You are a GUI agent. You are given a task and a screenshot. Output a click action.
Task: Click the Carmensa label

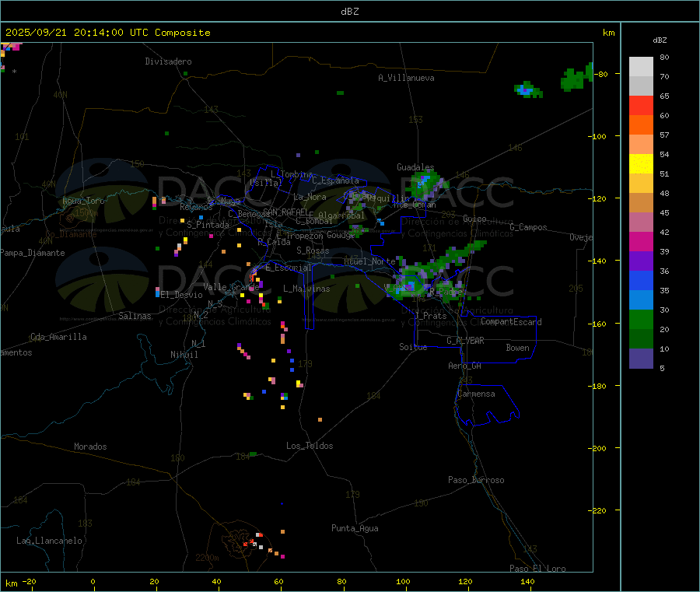(x=476, y=394)
